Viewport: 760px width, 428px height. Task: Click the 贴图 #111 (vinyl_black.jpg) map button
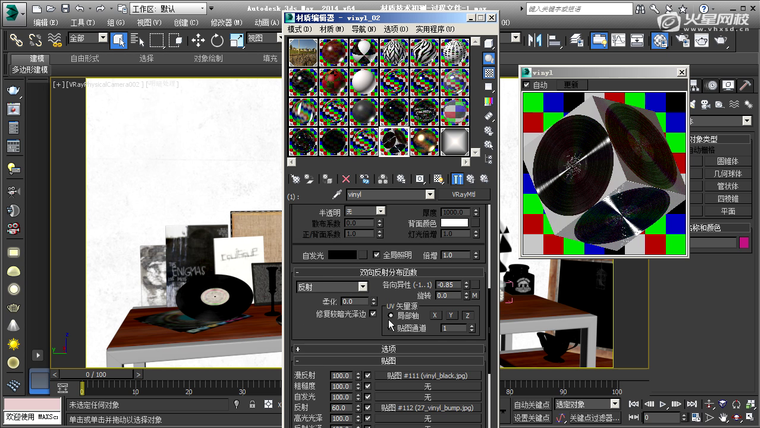click(x=426, y=374)
